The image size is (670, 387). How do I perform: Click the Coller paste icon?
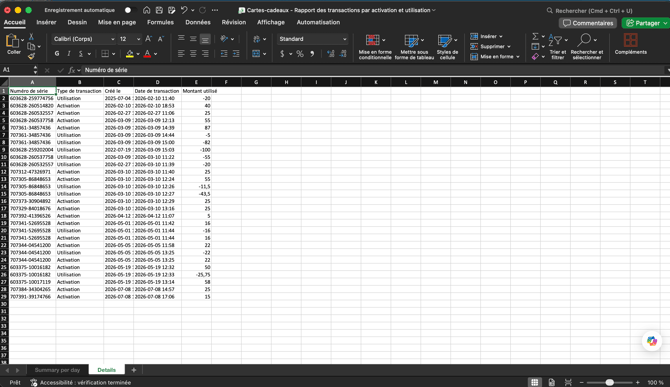tap(13, 44)
